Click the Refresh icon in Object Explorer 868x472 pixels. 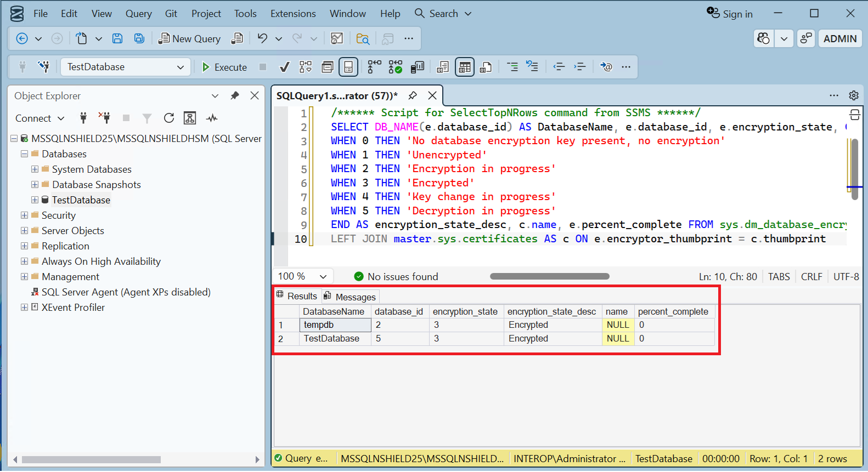169,118
